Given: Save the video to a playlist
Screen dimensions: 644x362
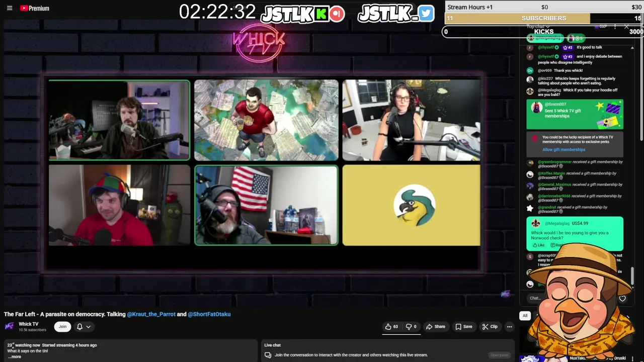Looking at the screenshot, I should (463, 326).
